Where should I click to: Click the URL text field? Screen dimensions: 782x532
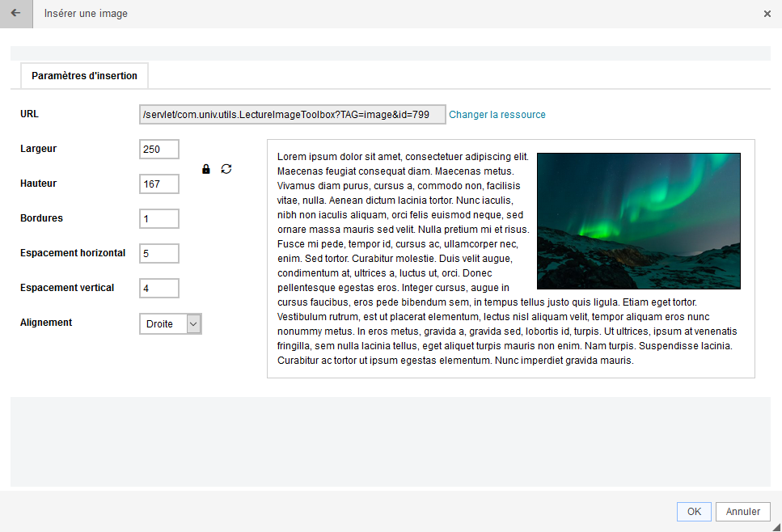292,115
